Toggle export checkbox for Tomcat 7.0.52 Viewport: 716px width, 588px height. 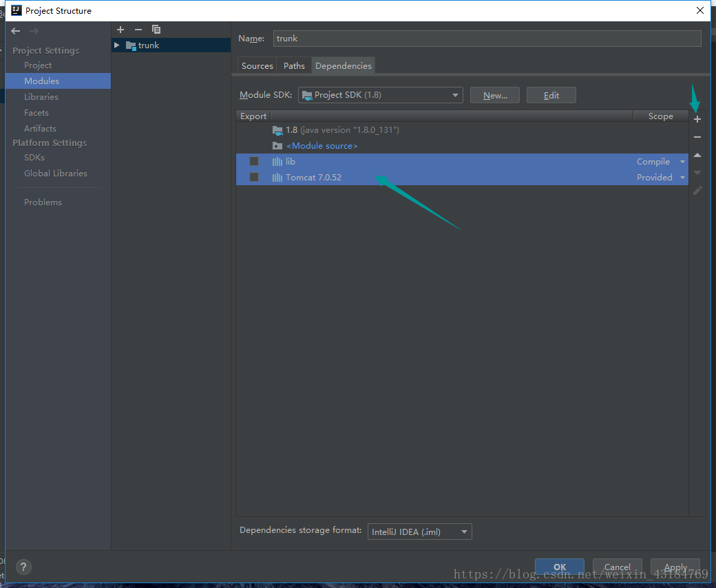point(254,177)
